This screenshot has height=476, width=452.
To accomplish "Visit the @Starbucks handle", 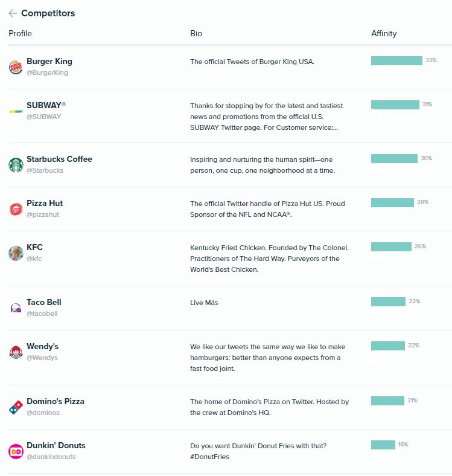I will tap(45, 170).
